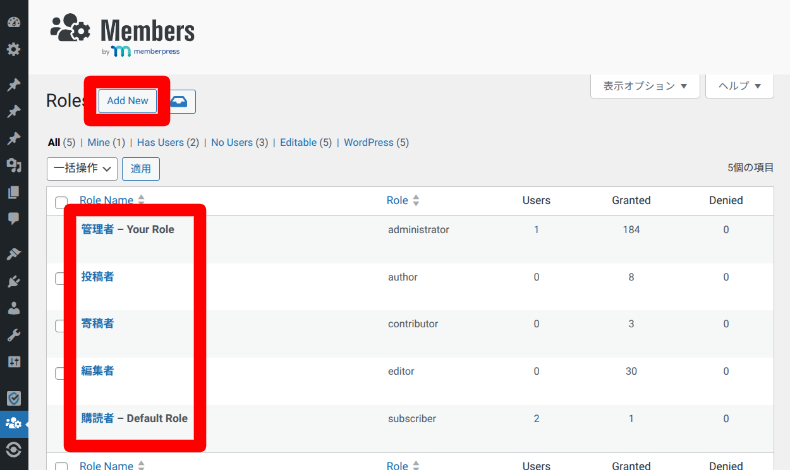Click the subscriber users count 2 link
The width and height of the screenshot is (790, 470).
pos(536,419)
